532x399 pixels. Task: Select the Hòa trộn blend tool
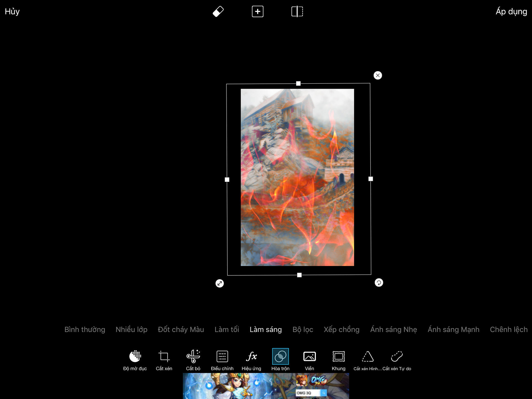280,360
